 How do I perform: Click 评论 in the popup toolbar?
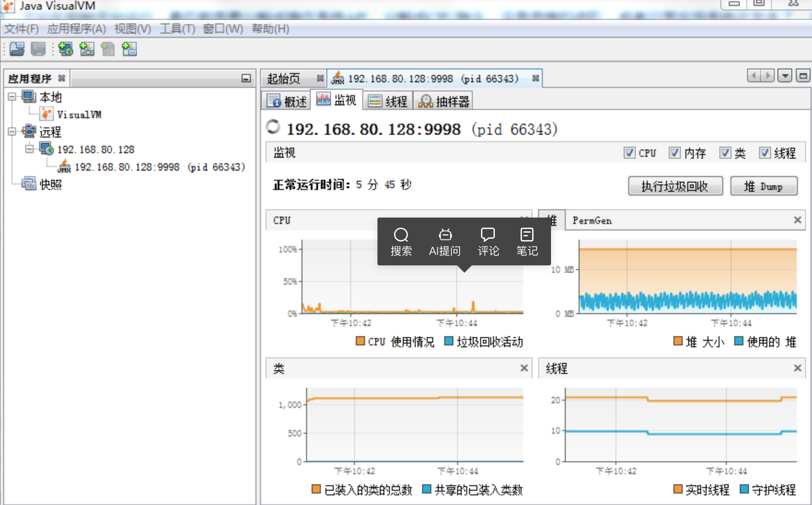[488, 242]
